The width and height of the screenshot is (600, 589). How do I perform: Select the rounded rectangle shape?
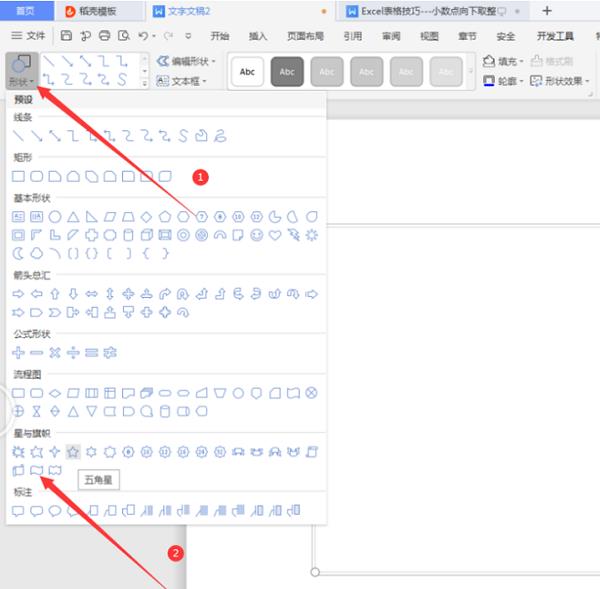click(36, 176)
